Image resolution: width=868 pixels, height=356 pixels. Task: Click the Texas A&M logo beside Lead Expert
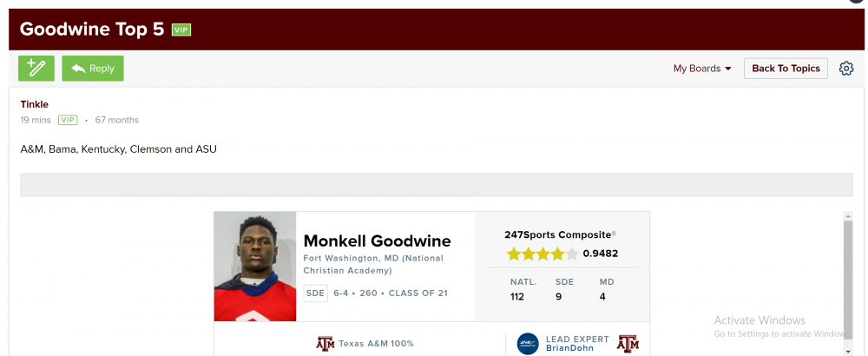point(627,344)
